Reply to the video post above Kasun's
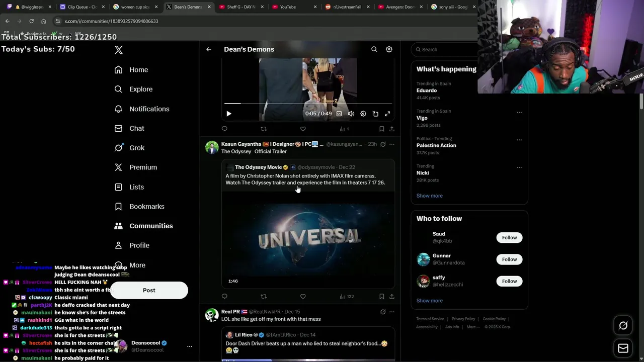The width and height of the screenshot is (644, 362). [224, 129]
